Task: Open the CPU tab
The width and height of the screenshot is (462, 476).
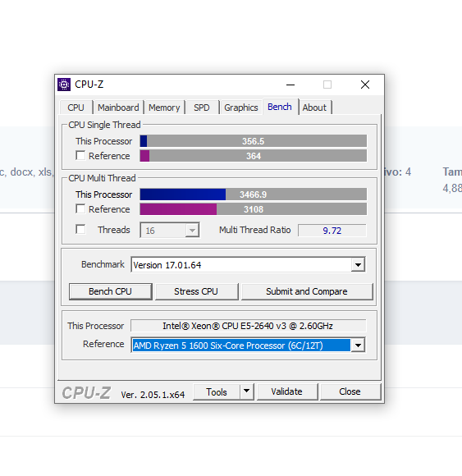Action: coord(75,108)
